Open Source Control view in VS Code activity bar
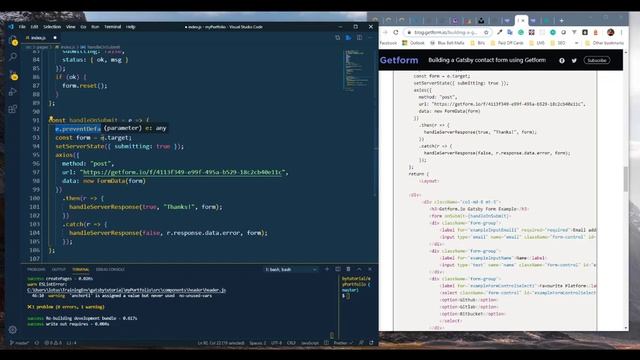The width and height of the screenshot is (640, 360). 13,75
